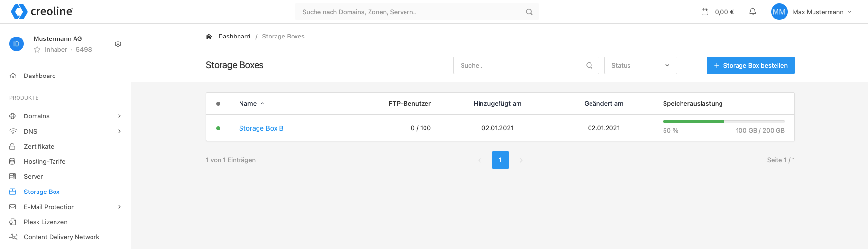Open notifications bell

coord(752,12)
